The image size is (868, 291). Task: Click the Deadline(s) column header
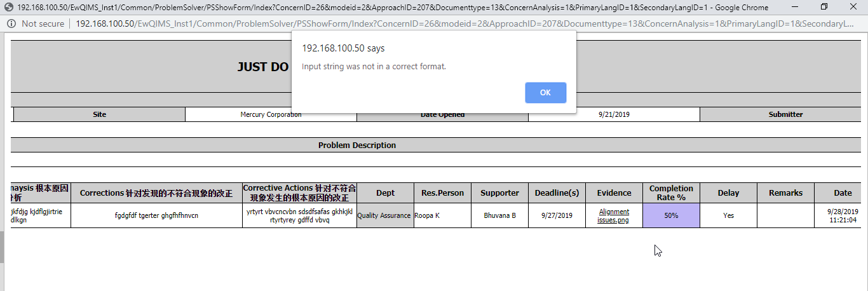coord(557,193)
